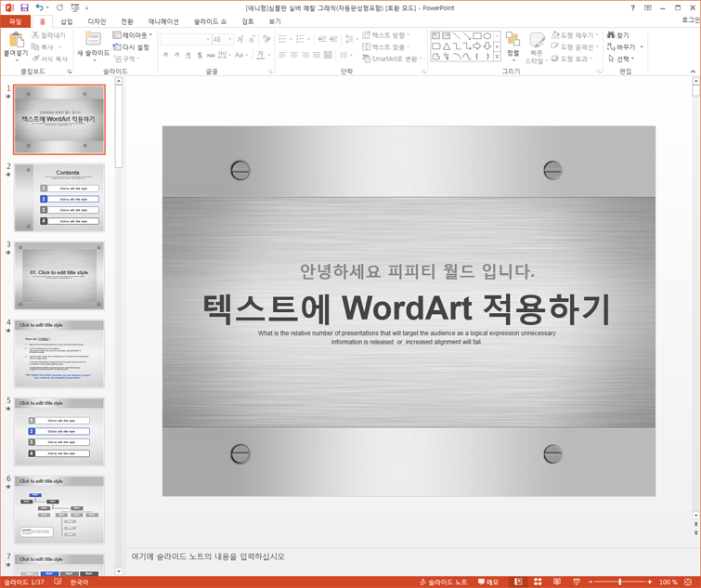Click the increase font size icon

click(240, 39)
